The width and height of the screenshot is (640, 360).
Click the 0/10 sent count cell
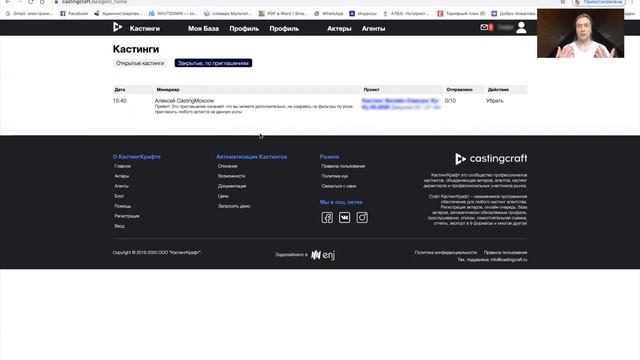450,101
